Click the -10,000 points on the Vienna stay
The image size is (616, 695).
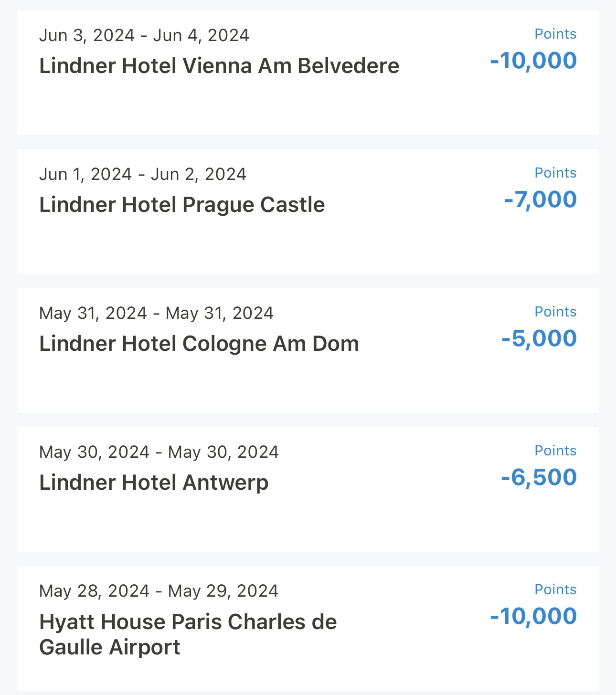[x=533, y=61]
